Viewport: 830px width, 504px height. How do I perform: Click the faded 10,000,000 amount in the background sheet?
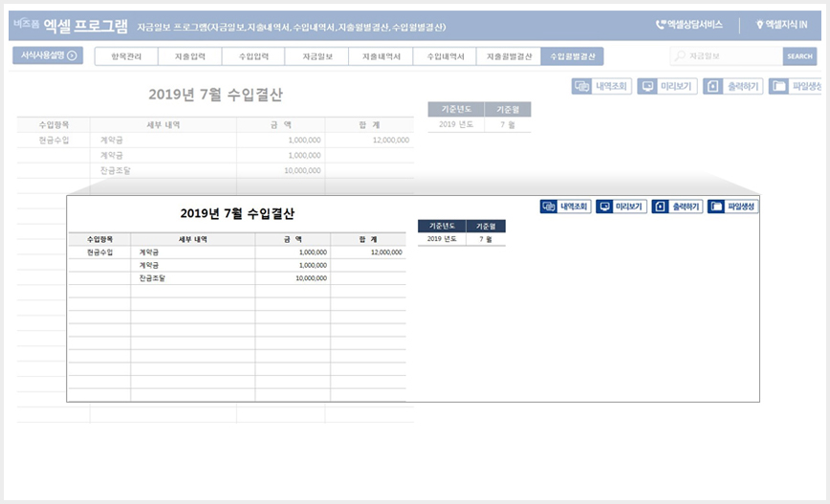(x=302, y=170)
